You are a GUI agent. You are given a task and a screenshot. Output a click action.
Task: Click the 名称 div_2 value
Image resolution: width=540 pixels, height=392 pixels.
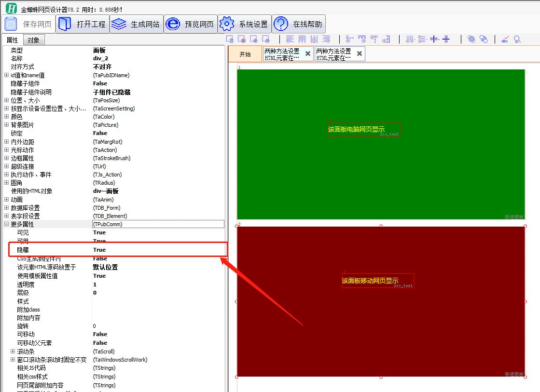click(x=100, y=58)
